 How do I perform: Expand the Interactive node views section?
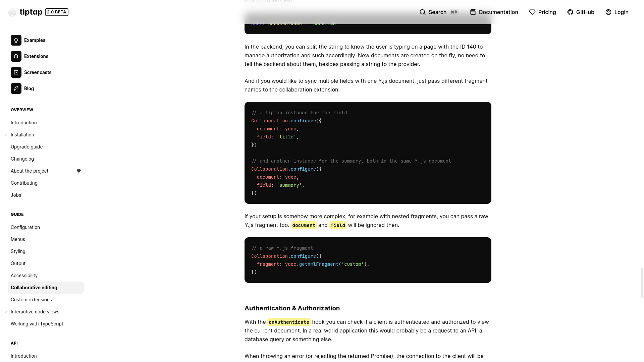[6, 311]
